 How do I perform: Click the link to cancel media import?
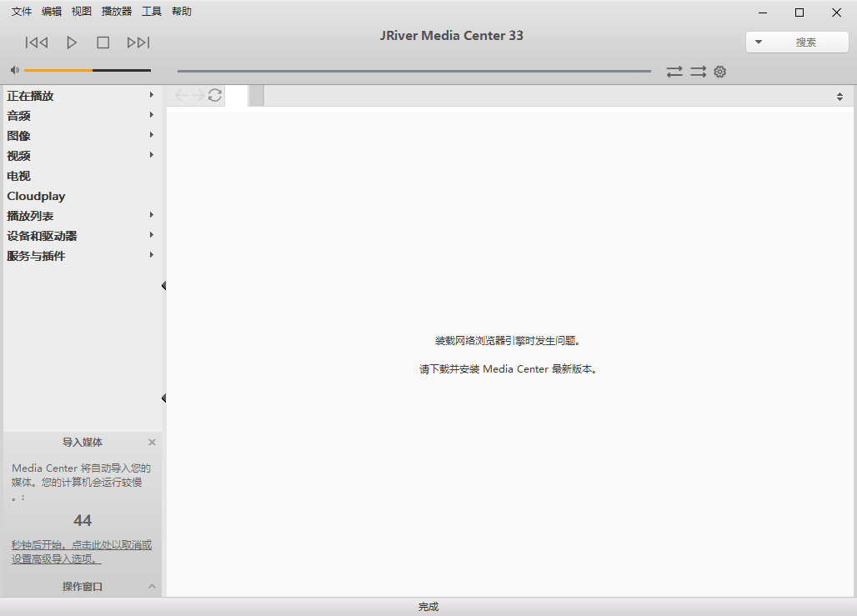pos(78,544)
